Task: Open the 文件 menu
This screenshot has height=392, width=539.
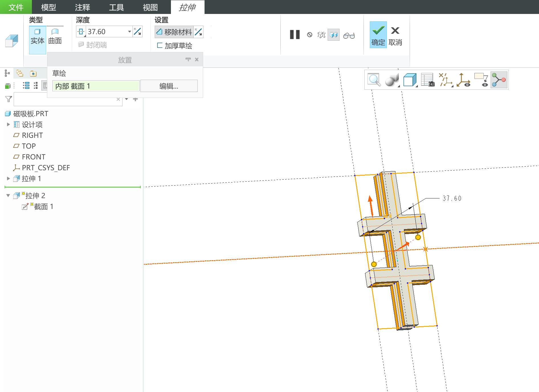Action: point(16,7)
